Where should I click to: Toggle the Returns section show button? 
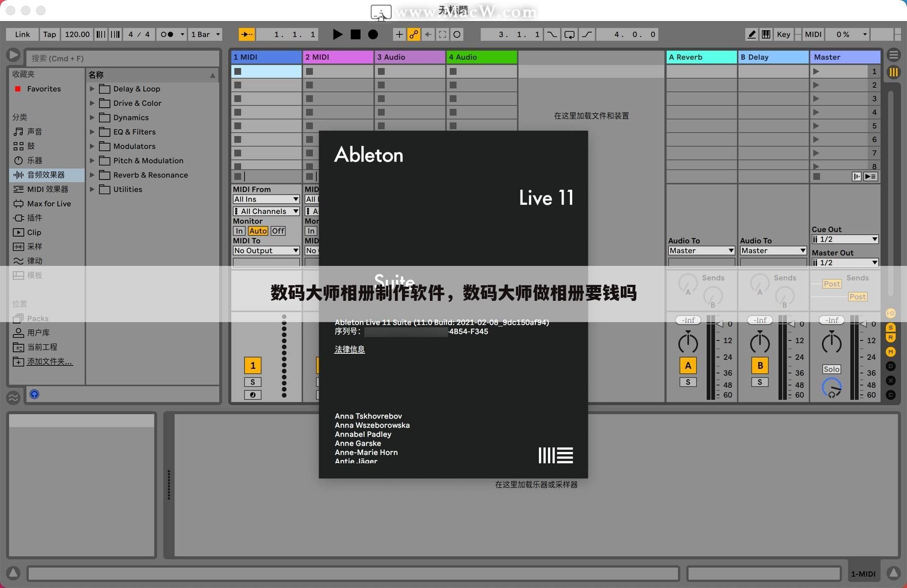[x=890, y=338]
